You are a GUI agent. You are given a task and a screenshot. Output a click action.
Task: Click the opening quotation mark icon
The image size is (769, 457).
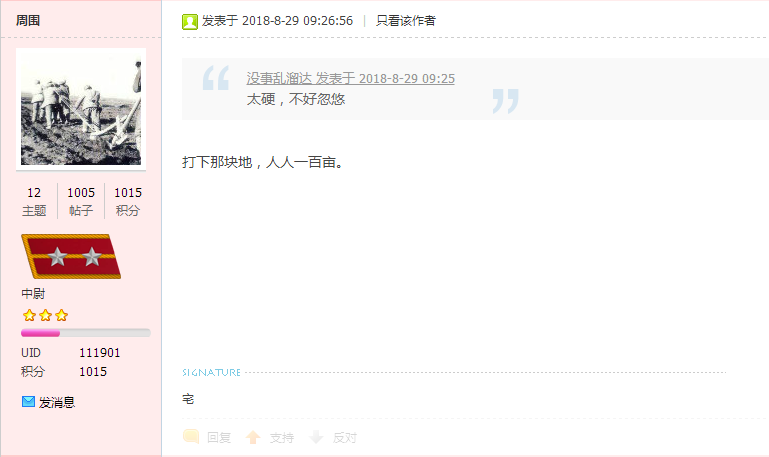tap(216, 78)
